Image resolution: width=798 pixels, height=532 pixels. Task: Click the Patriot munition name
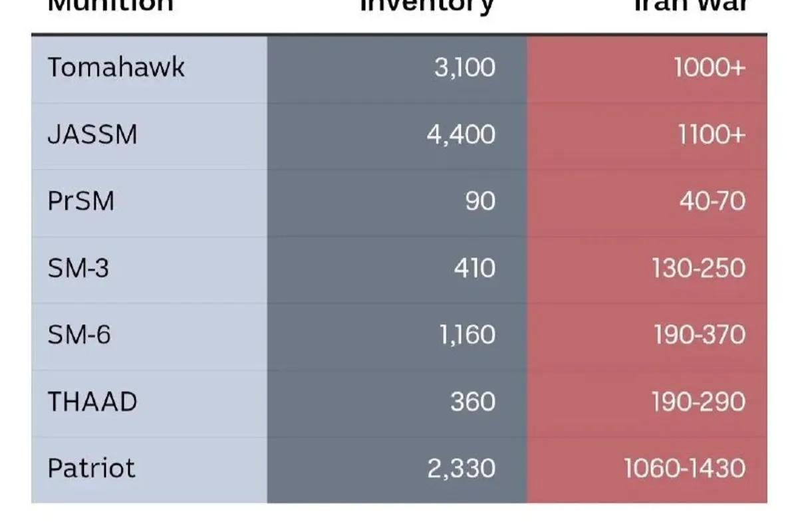pos(91,469)
